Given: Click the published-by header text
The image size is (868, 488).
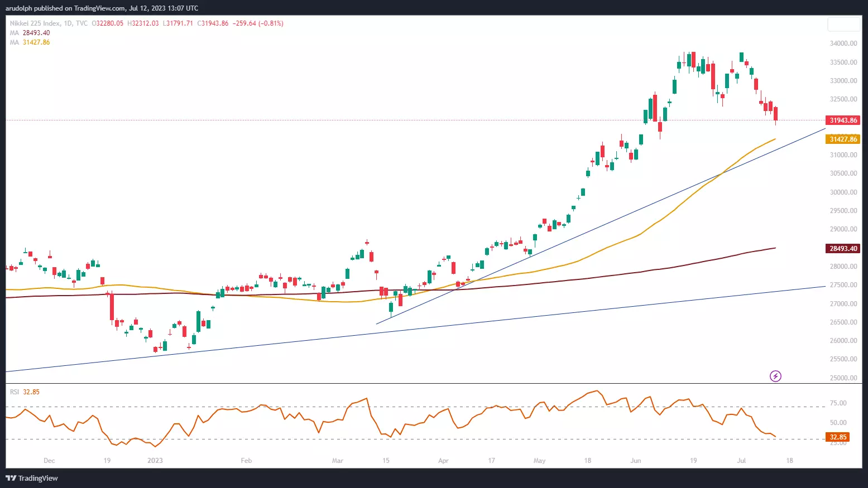Looking at the screenshot, I should pyautogui.click(x=102, y=8).
